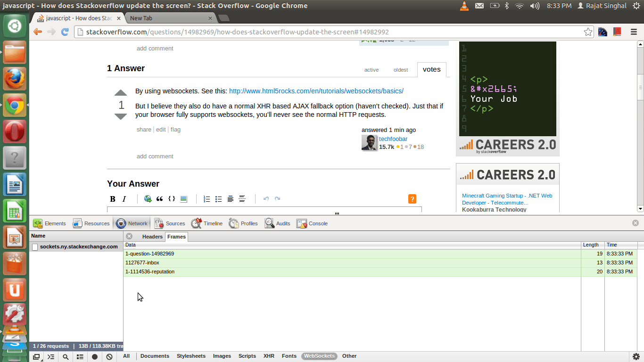The image size is (644, 362).
Task: Sort answers by the active tab
Action: pos(372,70)
